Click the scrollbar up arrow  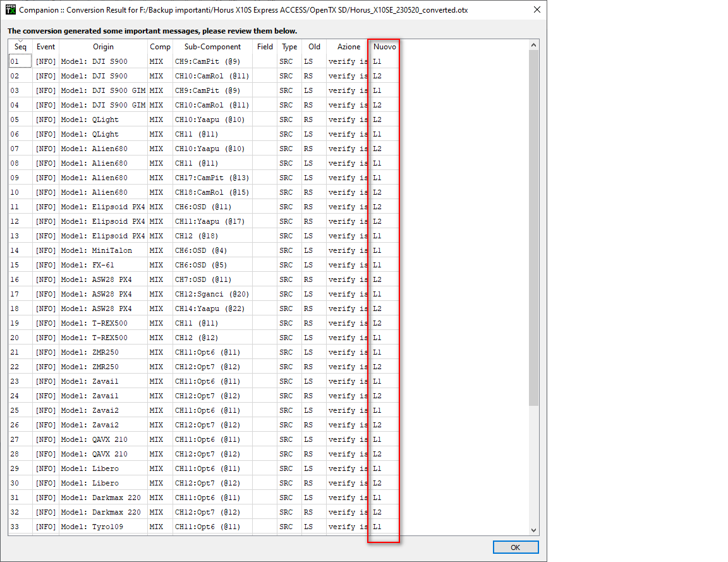tap(533, 46)
